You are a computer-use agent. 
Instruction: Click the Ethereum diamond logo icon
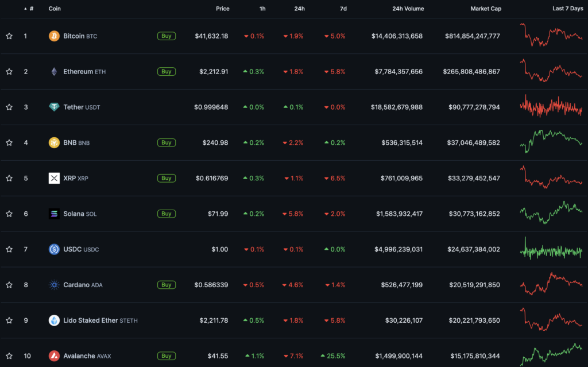tap(54, 72)
